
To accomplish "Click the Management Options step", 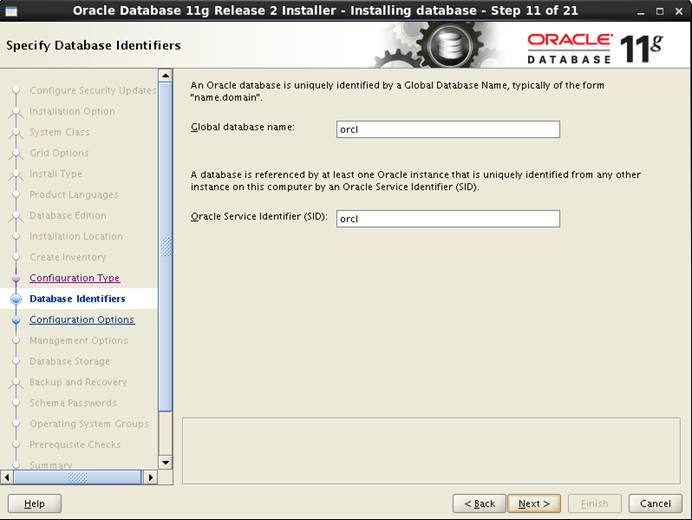I will click(x=79, y=340).
